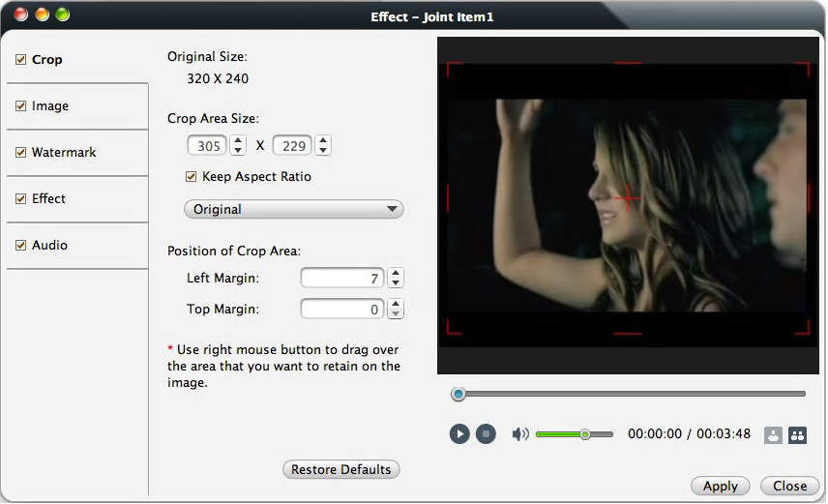Increase Left Margin value
Image resolution: width=828 pixels, height=504 pixels.
pos(396,273)
